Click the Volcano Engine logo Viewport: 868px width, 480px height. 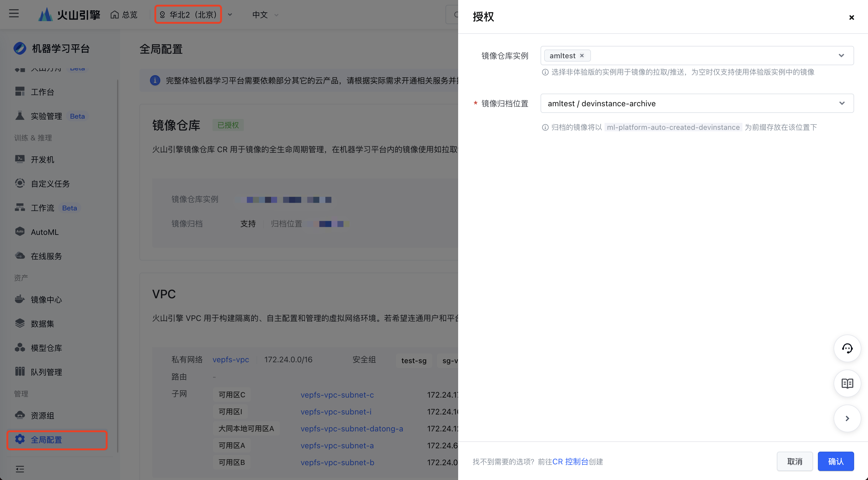tap(69, 14)
